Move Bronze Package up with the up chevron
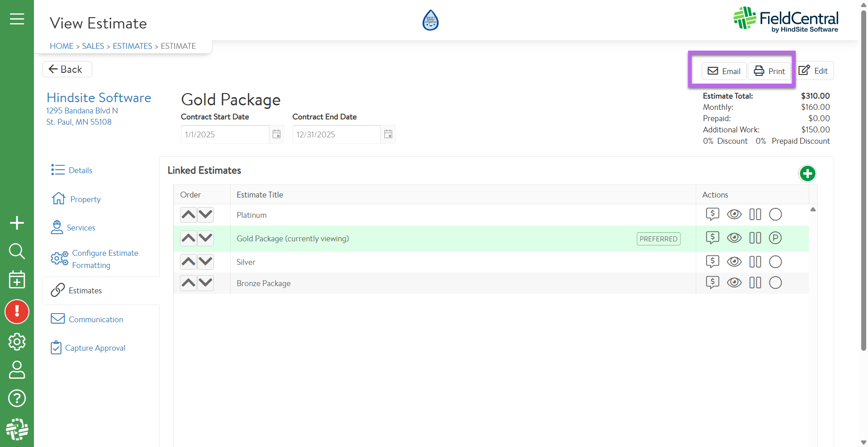Image resolution: width=868 pixels, height=447 pixels. [189, 283]
